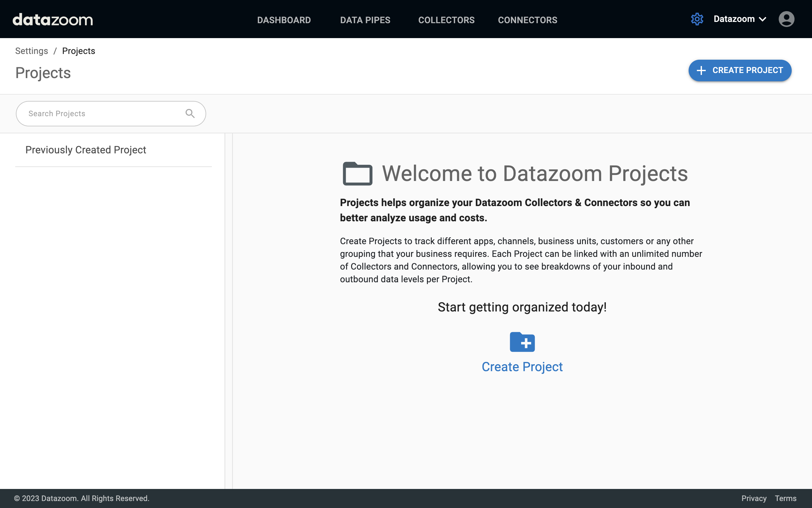Click the Welcome to Datazoom Projects heading
Image resolution: width=812 pixels, height=508 pixels.
[535, 174]
